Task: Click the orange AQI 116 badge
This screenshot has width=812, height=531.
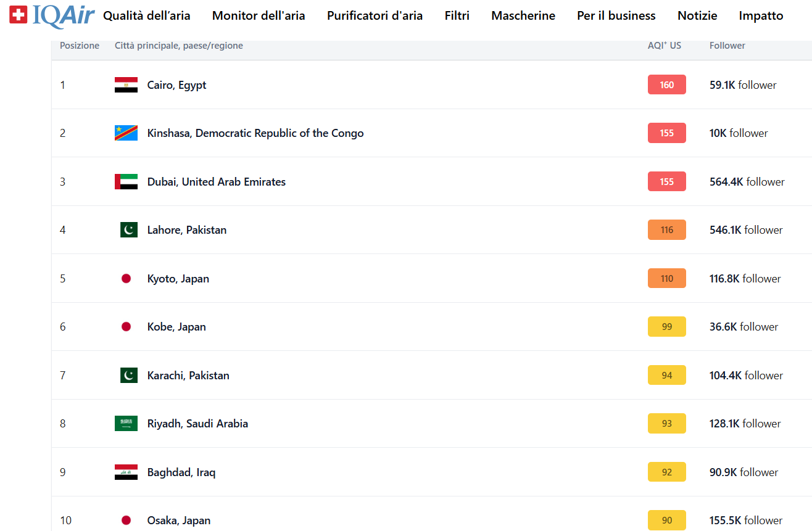Action: click(x=666, y=230)
